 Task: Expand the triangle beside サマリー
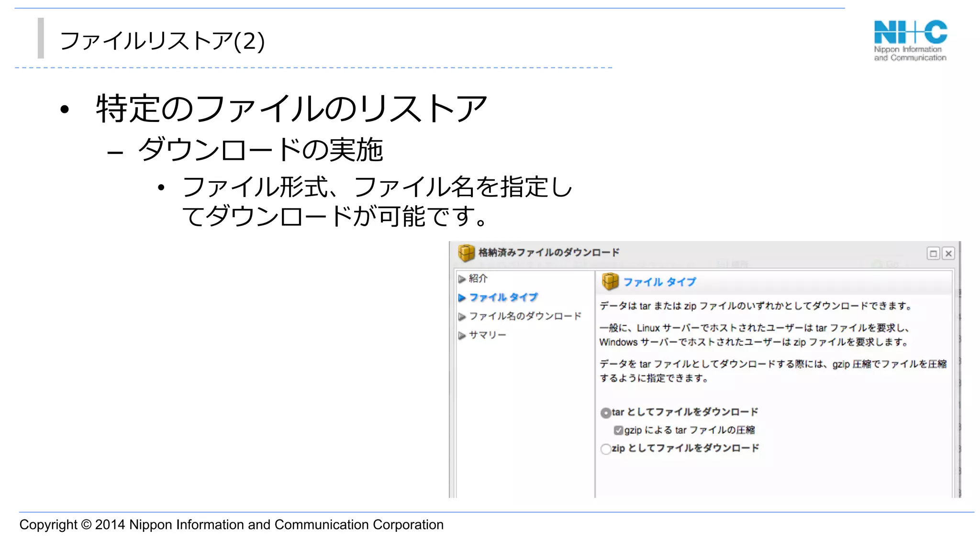click(462, 336)
